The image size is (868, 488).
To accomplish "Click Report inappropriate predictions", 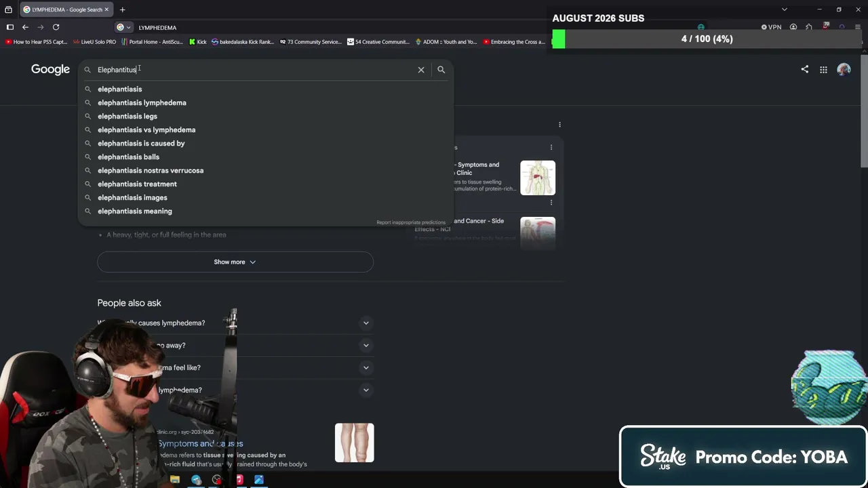I will pyautogui.click(x=411, y=222).
